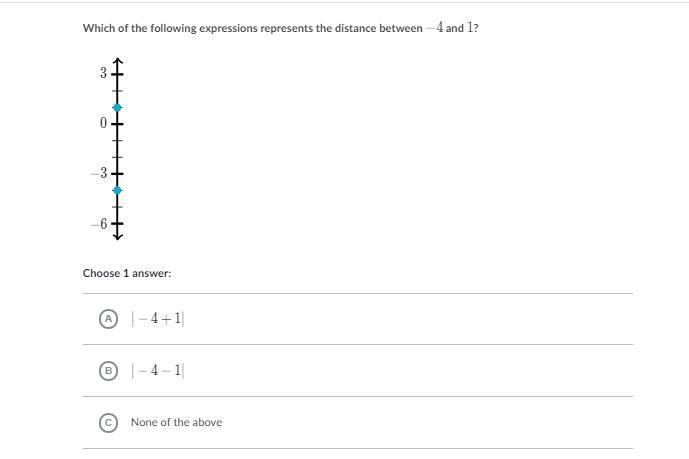The image size is (689, 459).
Task: Click the downward arrowhead of the number line
Action: pos(117,236)
